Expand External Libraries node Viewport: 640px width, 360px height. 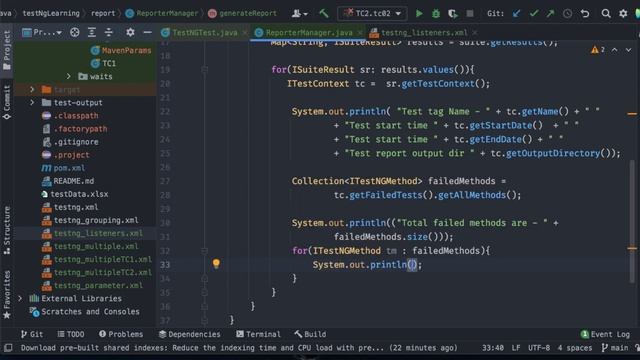point(20,298)
